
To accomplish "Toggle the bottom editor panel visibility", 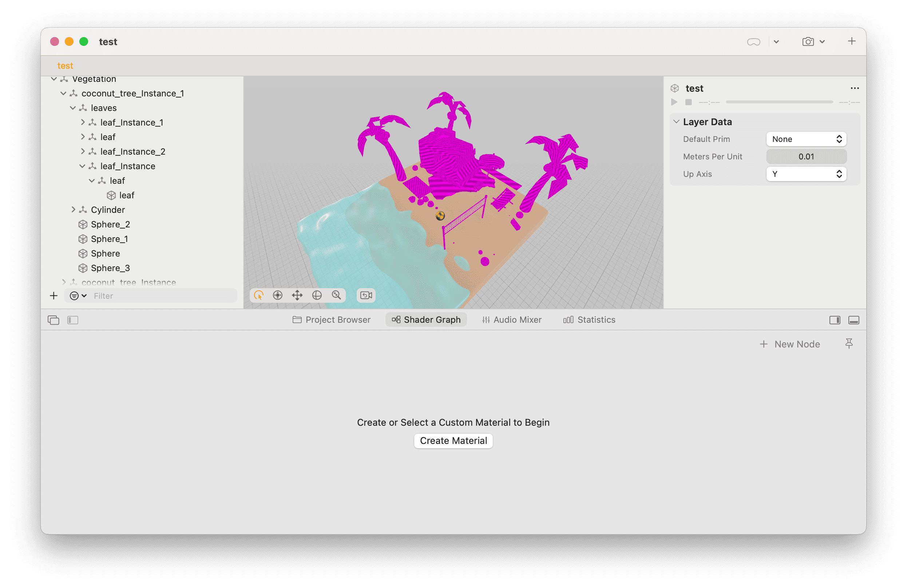I will click(x=853, y=320).
